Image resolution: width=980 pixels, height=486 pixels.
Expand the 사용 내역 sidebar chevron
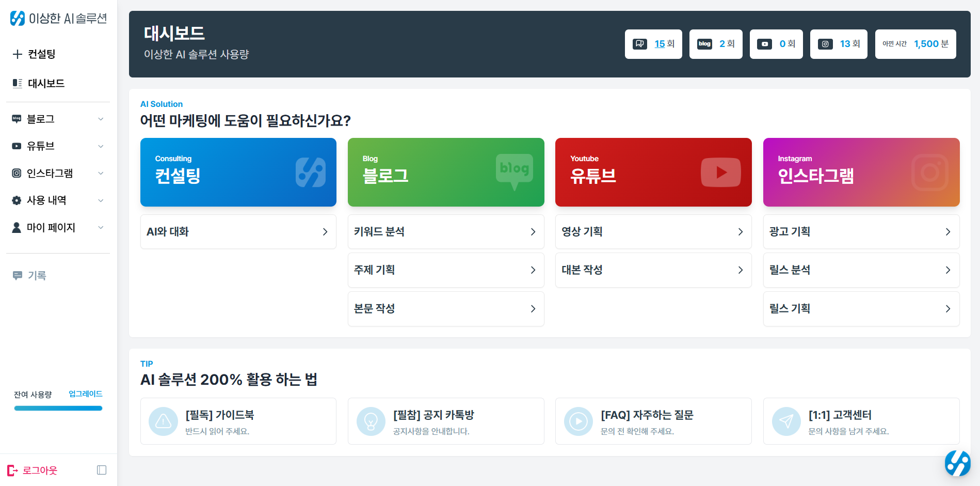point(101,200)
